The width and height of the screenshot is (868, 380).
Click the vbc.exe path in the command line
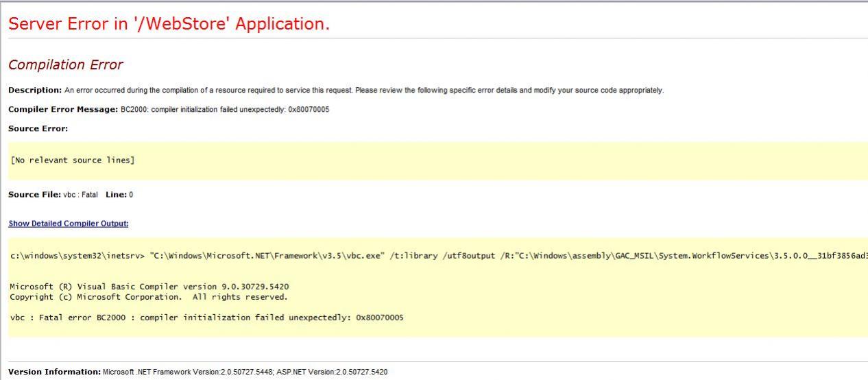pos(261,257)
